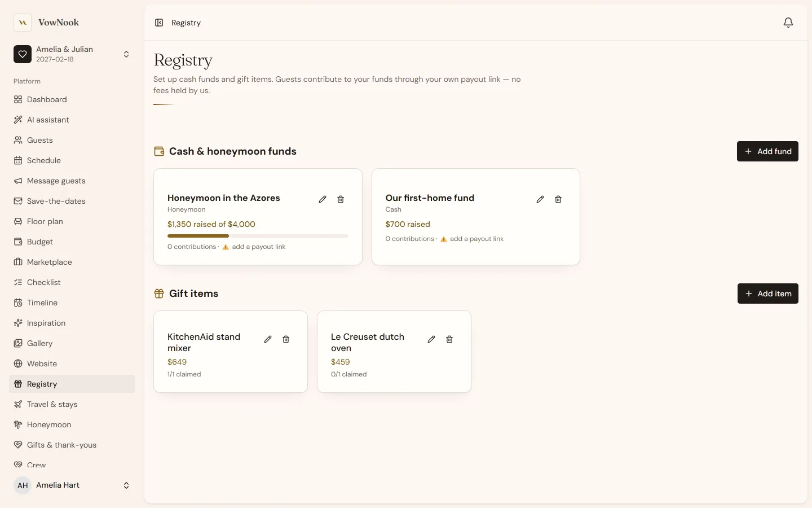Image resolution: width=812 pixels, height=508 pixels.
Task: Delete the Honeymoon in the Azores fund
Action: pyautogui.click(x=341, y=199)
